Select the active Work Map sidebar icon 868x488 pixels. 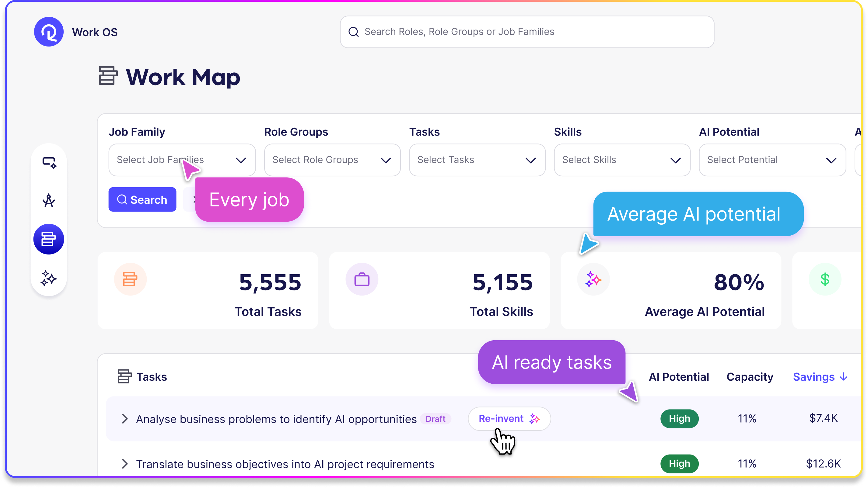[48, 239]
